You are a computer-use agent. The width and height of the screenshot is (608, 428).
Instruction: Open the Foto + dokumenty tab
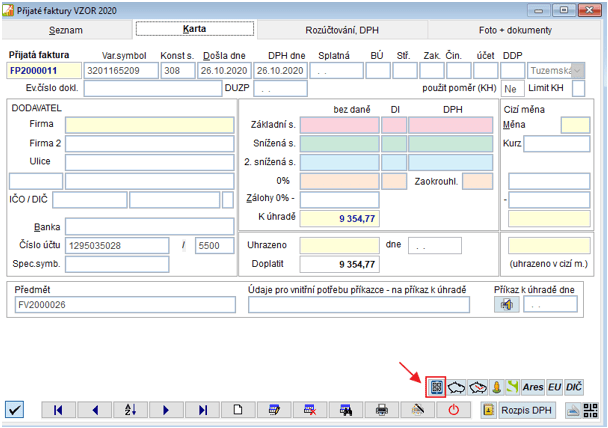coord(515,30)
